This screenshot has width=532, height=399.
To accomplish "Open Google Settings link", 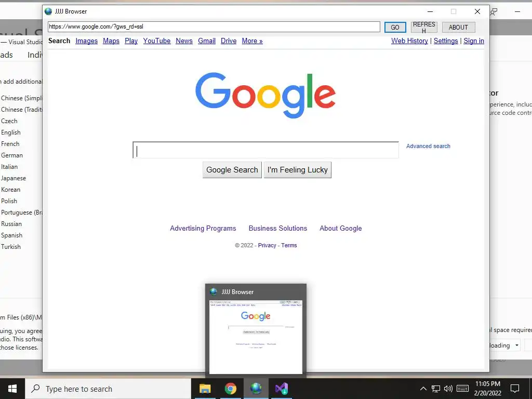I will [446, 41].
